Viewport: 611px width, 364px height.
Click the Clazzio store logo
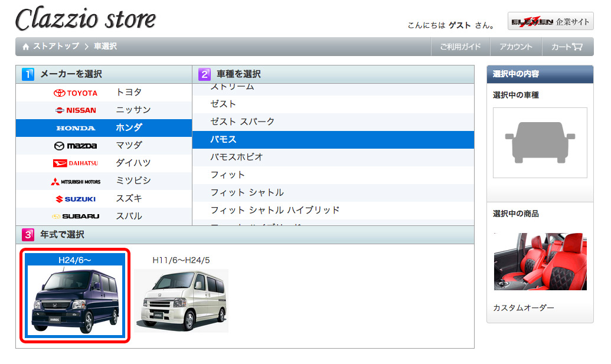point(86,19)
